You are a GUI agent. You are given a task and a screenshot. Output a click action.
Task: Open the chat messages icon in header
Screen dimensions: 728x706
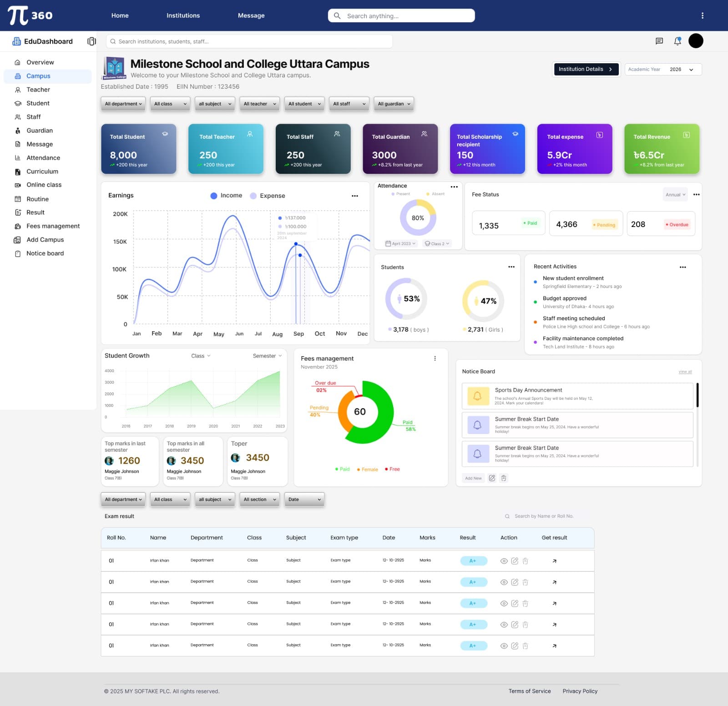click(659, 41)
